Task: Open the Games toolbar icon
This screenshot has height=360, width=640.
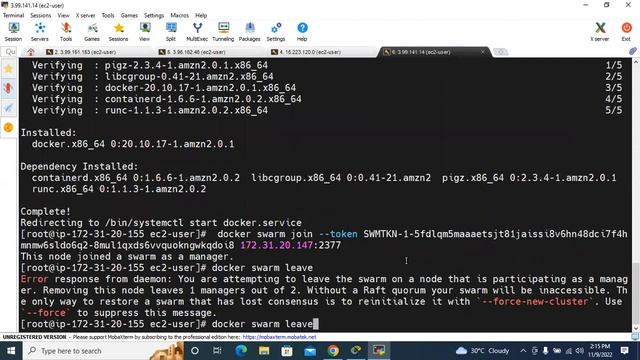Action: (92, 32)
